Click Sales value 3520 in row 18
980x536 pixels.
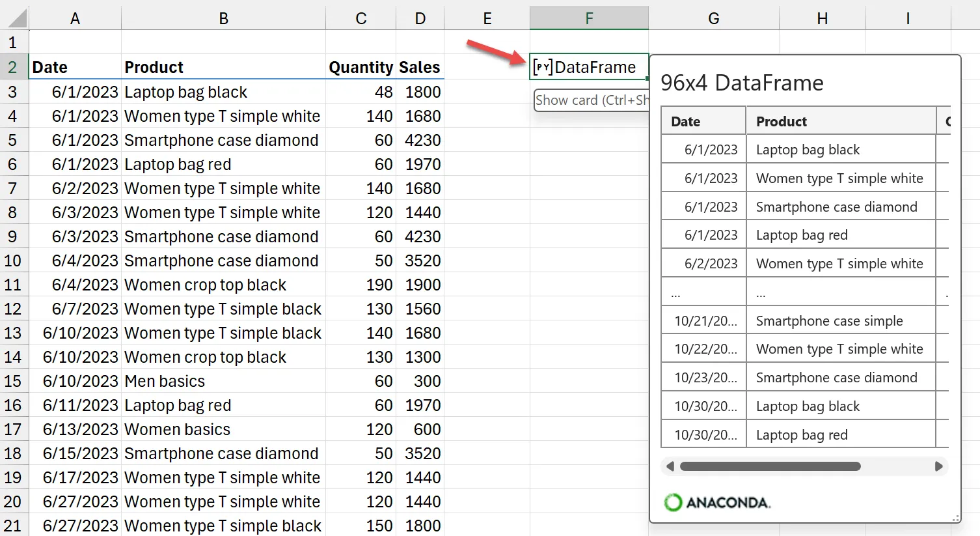click(x=422, y=453)
